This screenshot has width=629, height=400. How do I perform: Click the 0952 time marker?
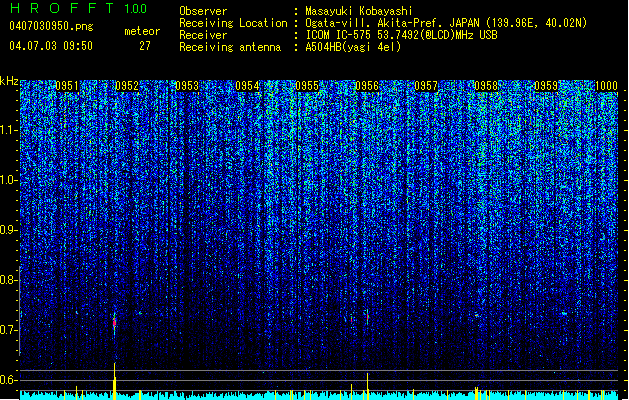(127, 86)
